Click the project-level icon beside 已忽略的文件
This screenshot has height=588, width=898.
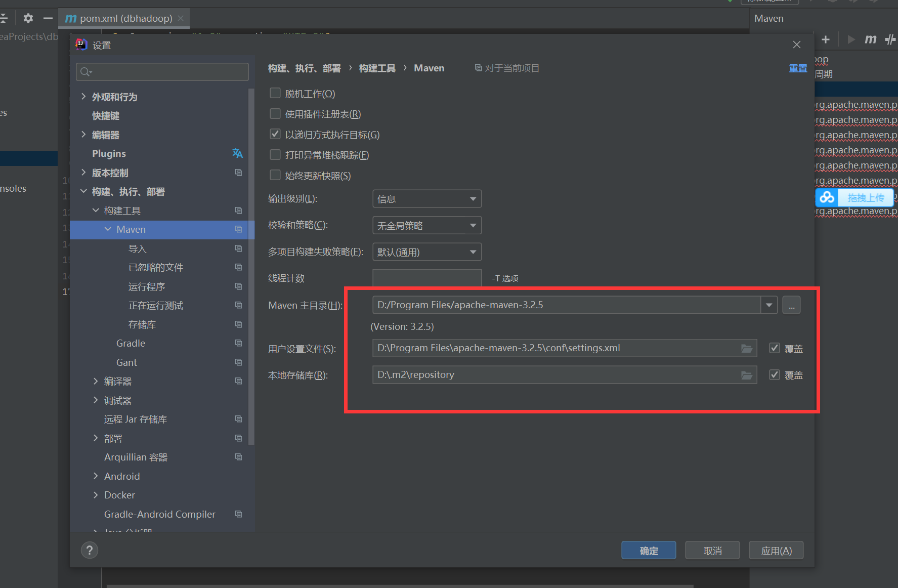pyautogui.click(x=239, y=267)
